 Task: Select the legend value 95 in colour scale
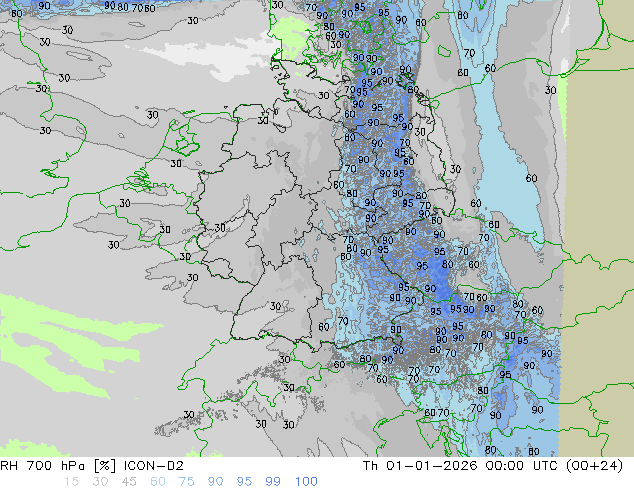[x=244, y=482]
